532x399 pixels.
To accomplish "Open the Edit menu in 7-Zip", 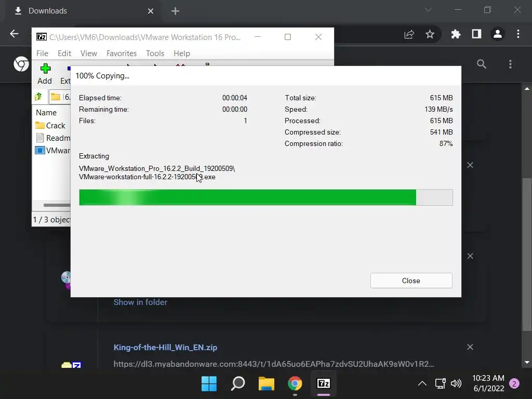I will point(64,54).
